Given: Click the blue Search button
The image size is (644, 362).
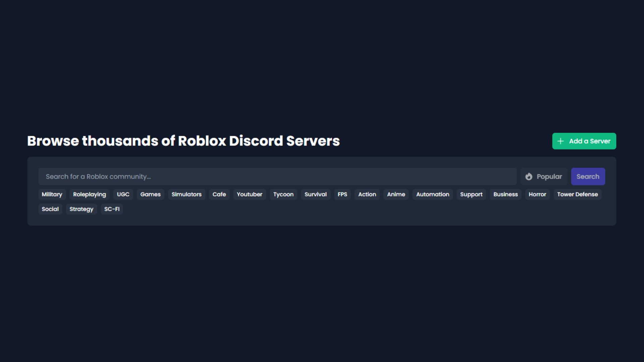Looking at the screenshot, I should (588, 176).
